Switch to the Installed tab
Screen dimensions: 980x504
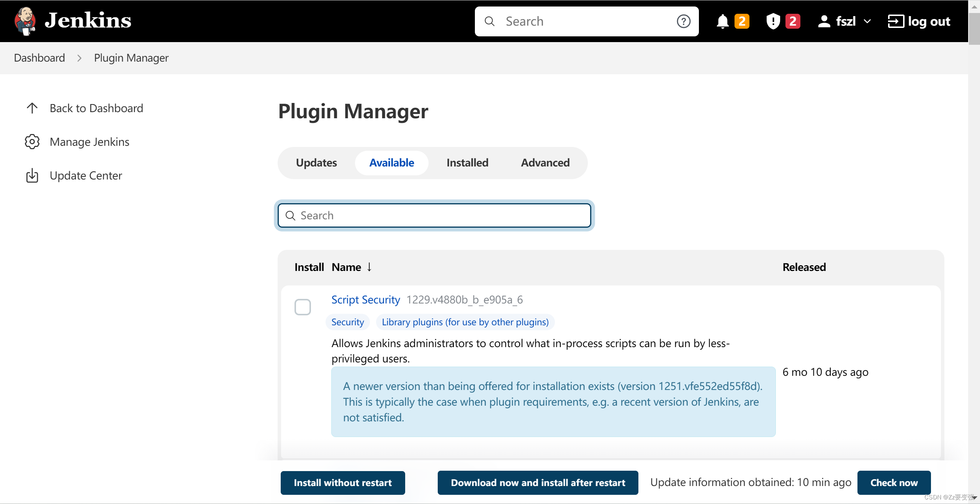pos(467,163)
